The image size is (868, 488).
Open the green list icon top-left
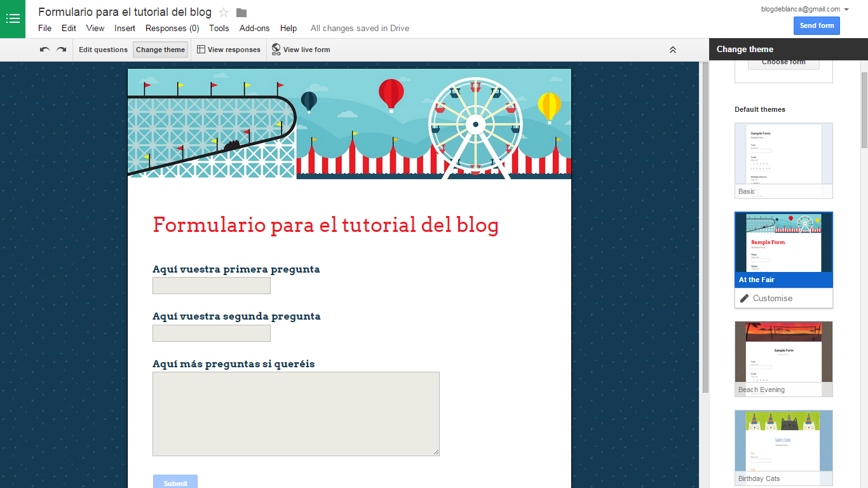[x=13, y=18]
